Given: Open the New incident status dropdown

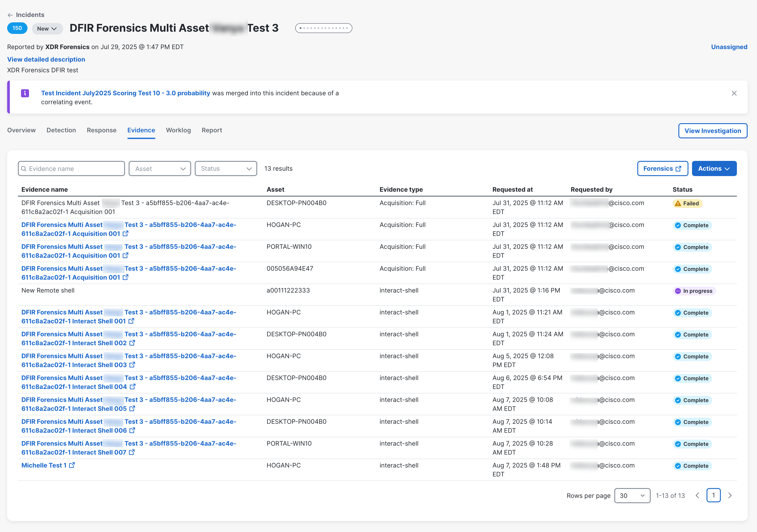Looking at the screenshot, I should click(47, 29).
